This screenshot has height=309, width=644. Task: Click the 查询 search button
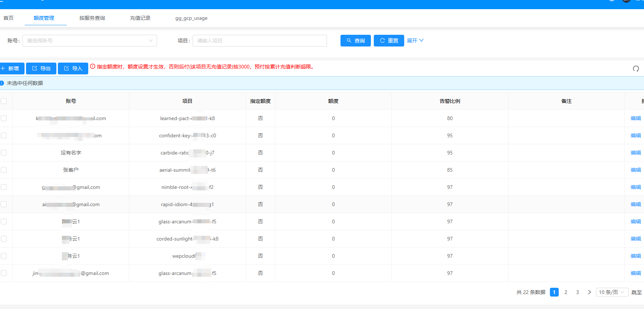point(355,41)
